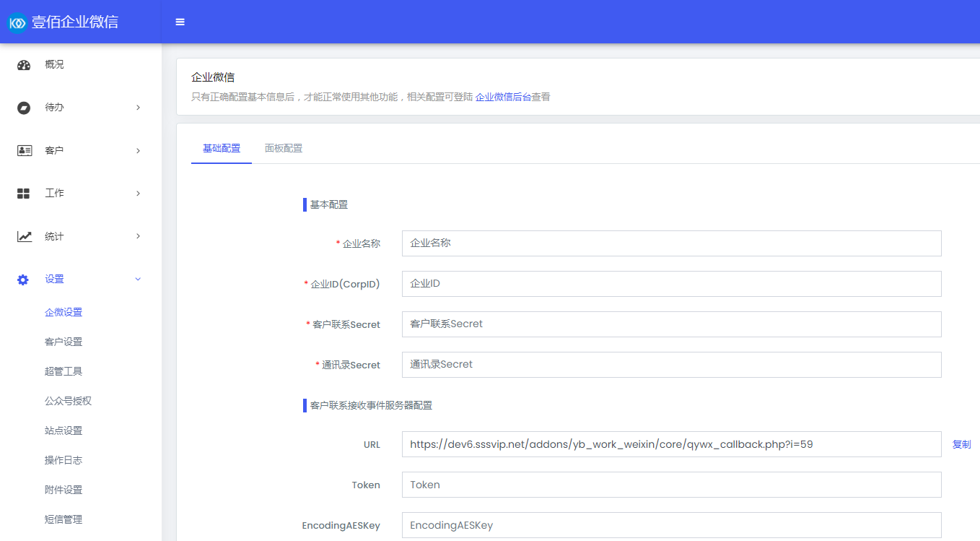Click the KO logo icon in header
Viewport: 980px width, 541px height.
pyautogui.click(x=17, y=22)
